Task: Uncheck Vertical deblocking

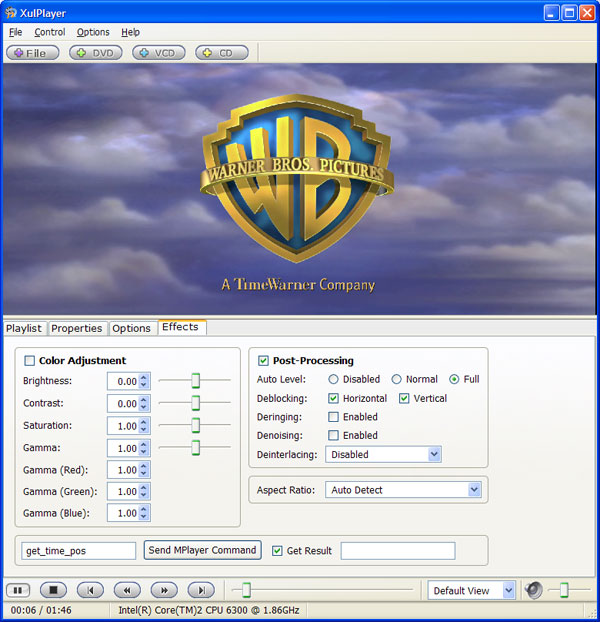Action: [404, 398]
